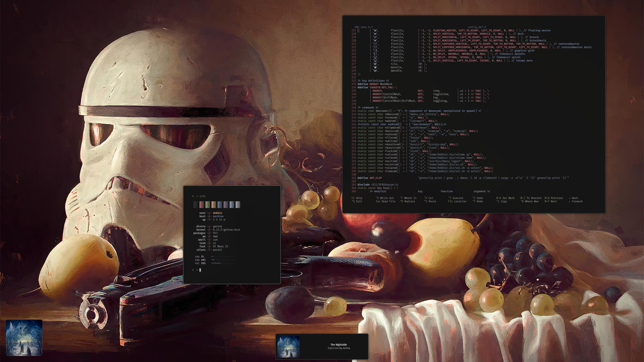
Task: Click 'M-] To Bracket' nano shortcut
Action: pos(531,198)
